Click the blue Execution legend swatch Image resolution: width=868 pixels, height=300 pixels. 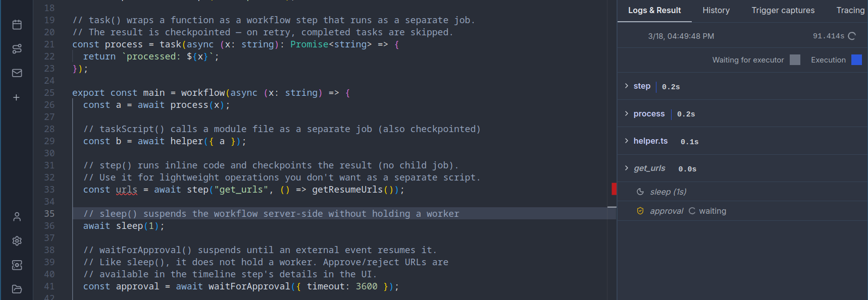(856, 60)
